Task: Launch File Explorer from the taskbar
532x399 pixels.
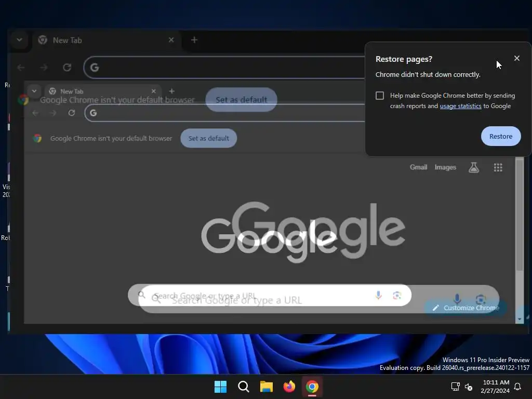Action: pos(267,387)
